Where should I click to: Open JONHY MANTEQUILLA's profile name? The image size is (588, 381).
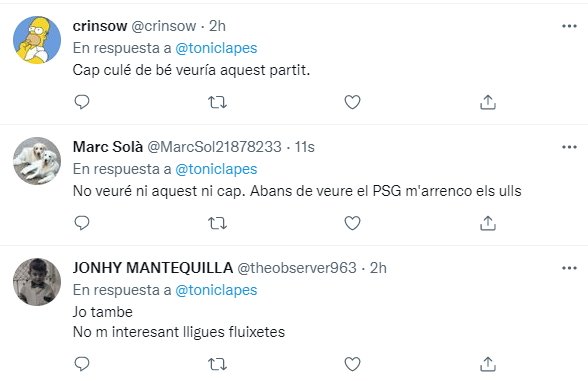(x=153, y=268)
